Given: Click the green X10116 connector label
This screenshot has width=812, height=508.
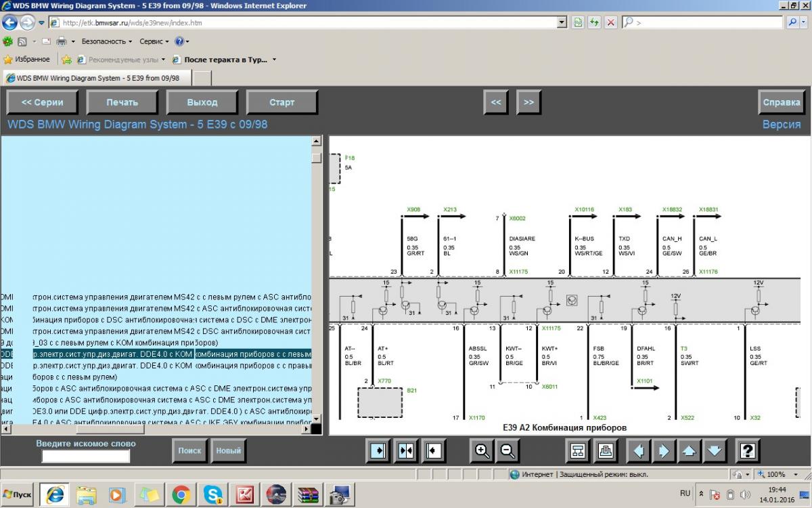Looking at the screenshot, I should click(x=585, y=210).
